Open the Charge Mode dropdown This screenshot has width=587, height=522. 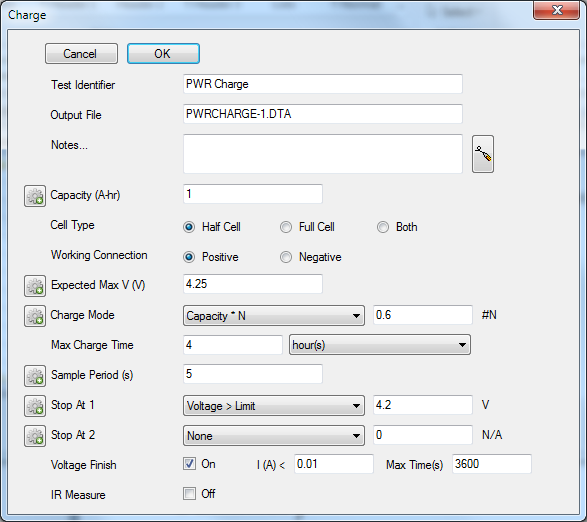[x=274, y=315]
